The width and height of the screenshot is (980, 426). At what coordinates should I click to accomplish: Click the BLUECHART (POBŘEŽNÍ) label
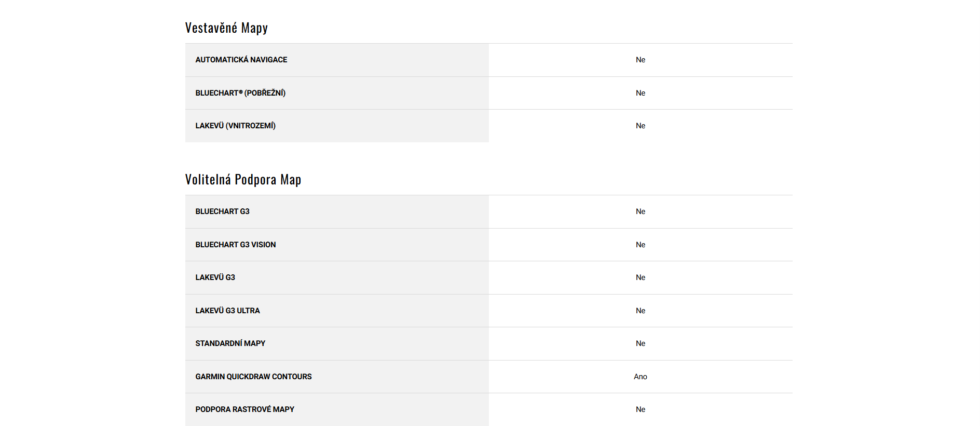point(240,93)
